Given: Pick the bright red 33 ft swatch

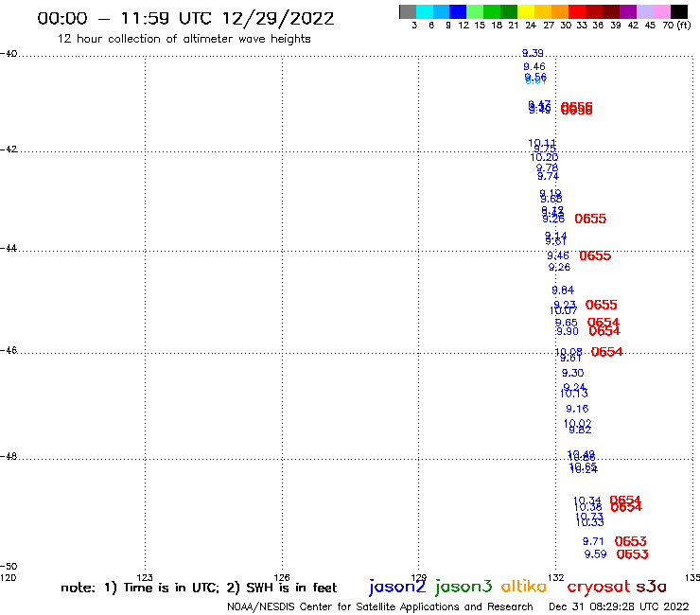Looking at the screenshot, I should point(576,11).
